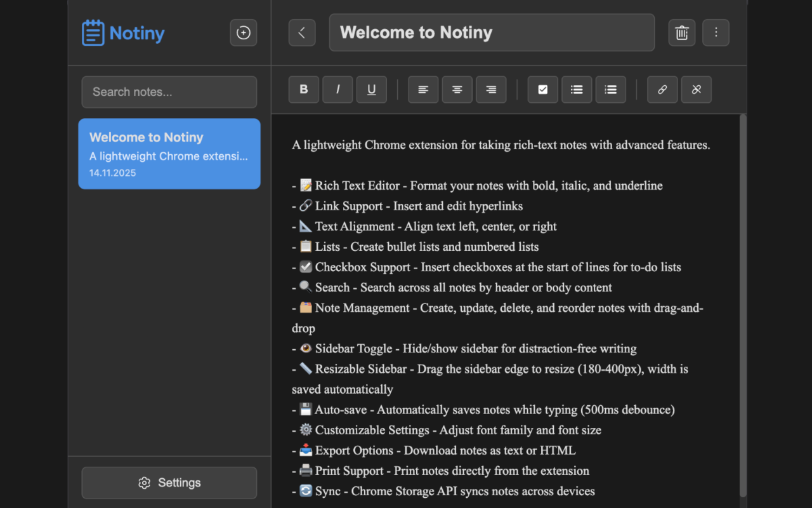812x508 pixels.
Task: Insert a checkbox in the note
Action: 543,90
